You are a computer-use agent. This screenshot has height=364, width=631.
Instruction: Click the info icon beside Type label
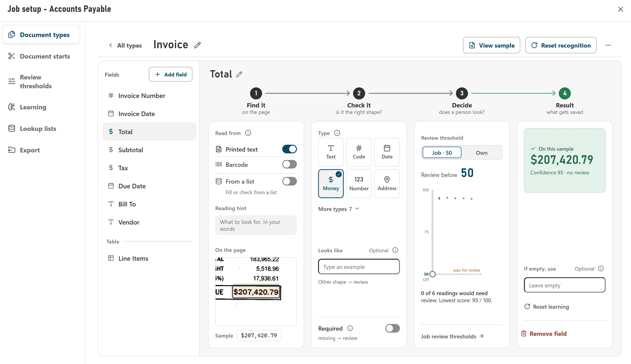337,133
